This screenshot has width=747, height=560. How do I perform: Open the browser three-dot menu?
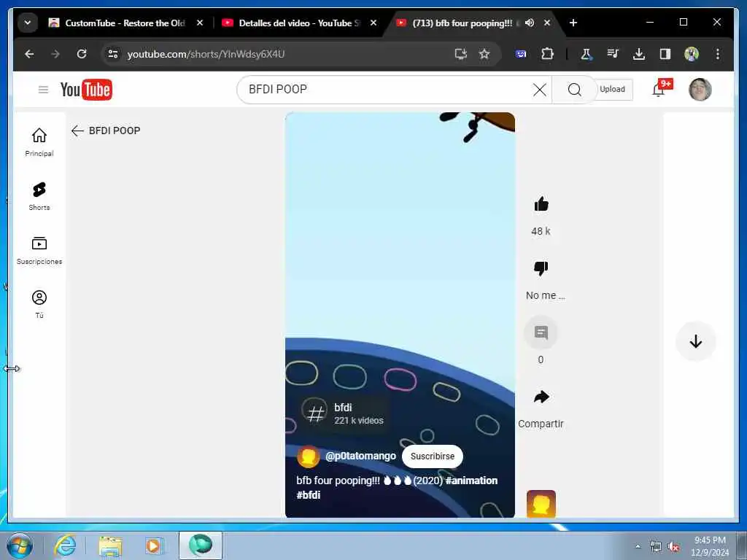pyautogui.click(x=718, y=54)
